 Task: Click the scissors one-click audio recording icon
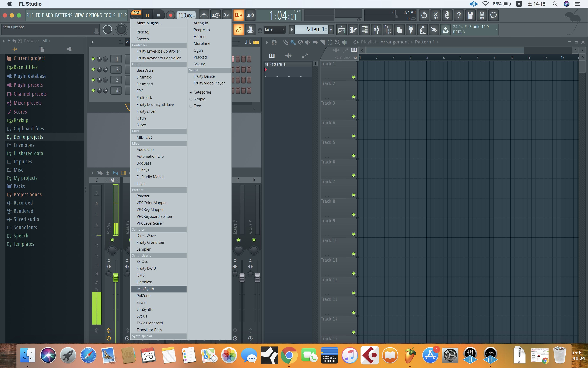coord(436,15)
